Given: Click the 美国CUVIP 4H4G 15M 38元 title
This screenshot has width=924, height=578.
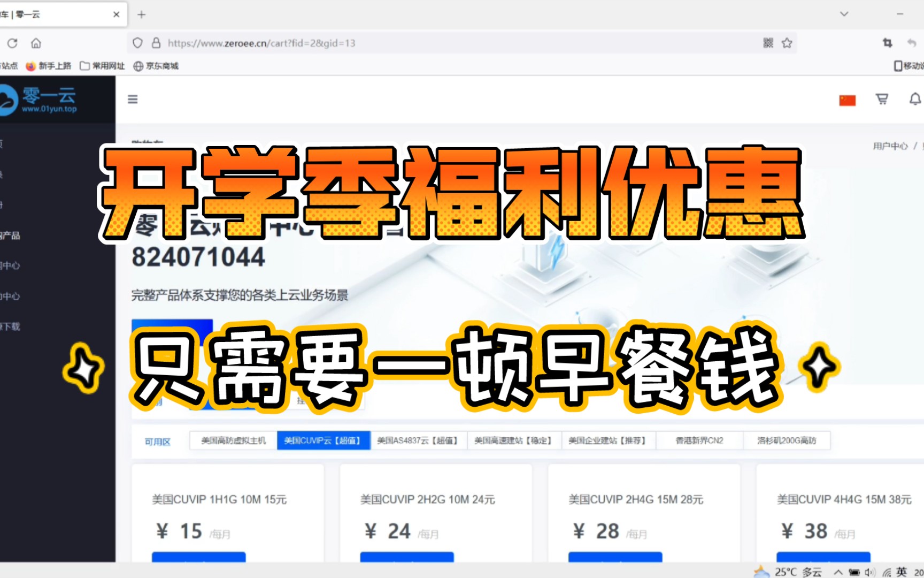Looking at the screenshot, I should pos(844,499).
